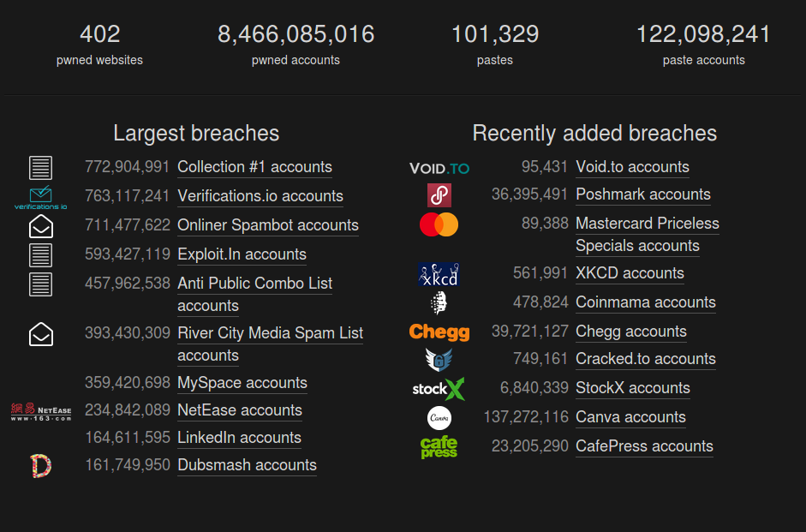Visit the MySpace accounts breach link
The height and width of the screenshot is (532, 806).
242,383
